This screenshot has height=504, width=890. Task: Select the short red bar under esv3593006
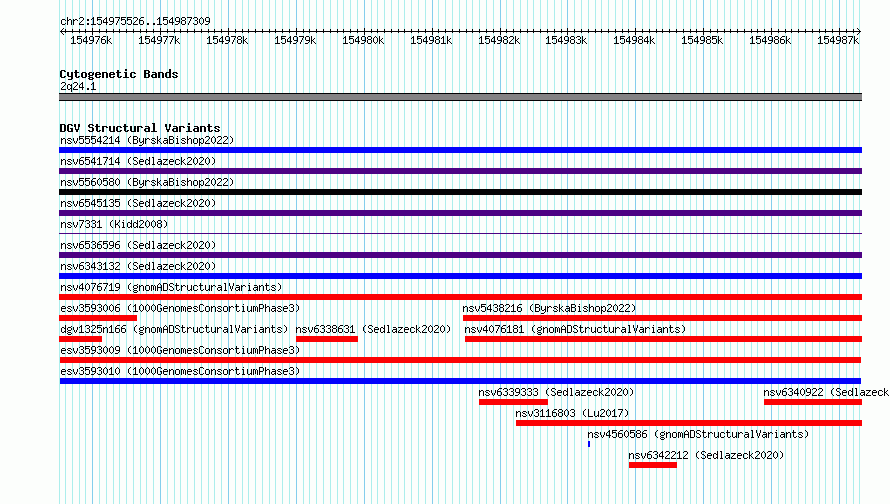[98, 318]
